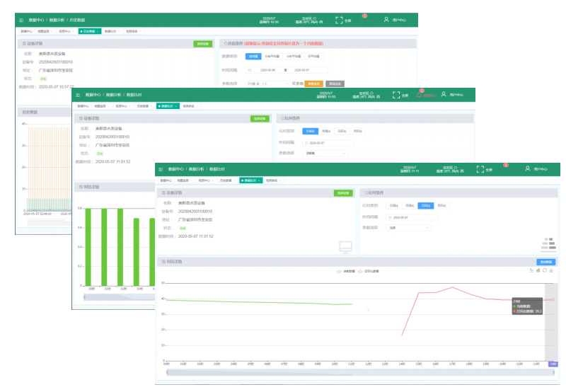Click the download chart icon in chart toolbar
This screenshot has width=566, height=392.
(551, 270)
